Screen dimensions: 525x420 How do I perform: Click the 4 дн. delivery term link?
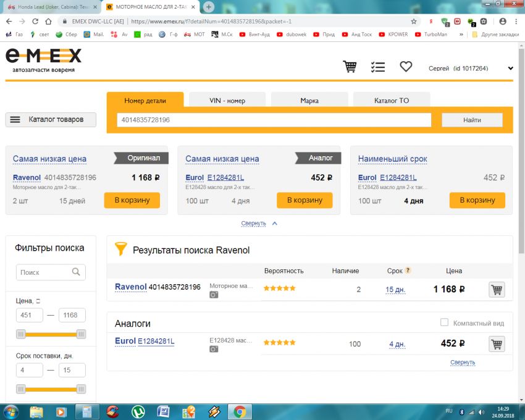point(397,344)
